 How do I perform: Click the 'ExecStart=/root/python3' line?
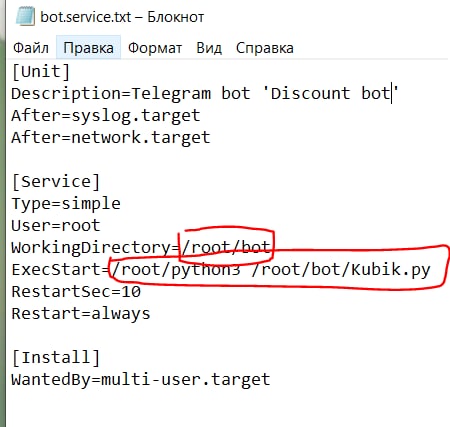[x=221, y=270]
